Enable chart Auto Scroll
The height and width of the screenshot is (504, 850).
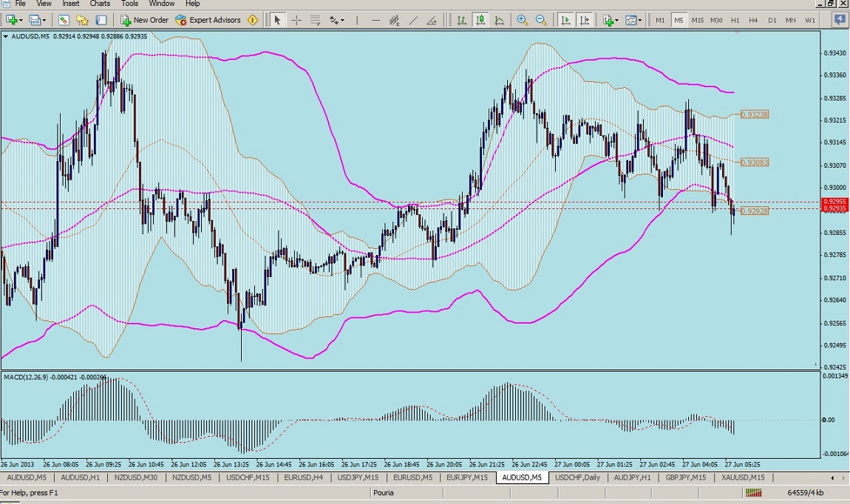[x=566, y=20]
